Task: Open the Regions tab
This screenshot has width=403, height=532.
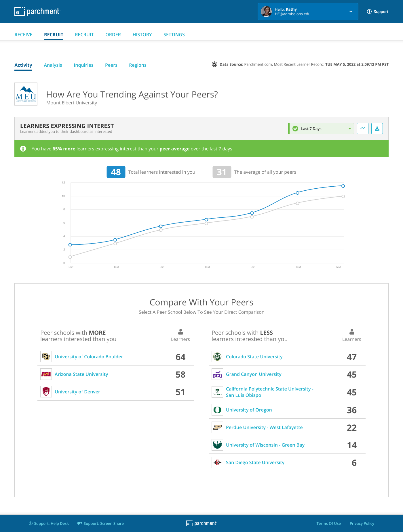Action: point(138,65)
